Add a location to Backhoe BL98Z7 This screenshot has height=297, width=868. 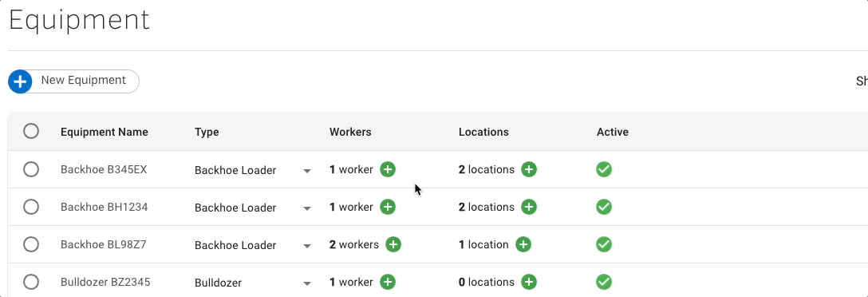523,244
